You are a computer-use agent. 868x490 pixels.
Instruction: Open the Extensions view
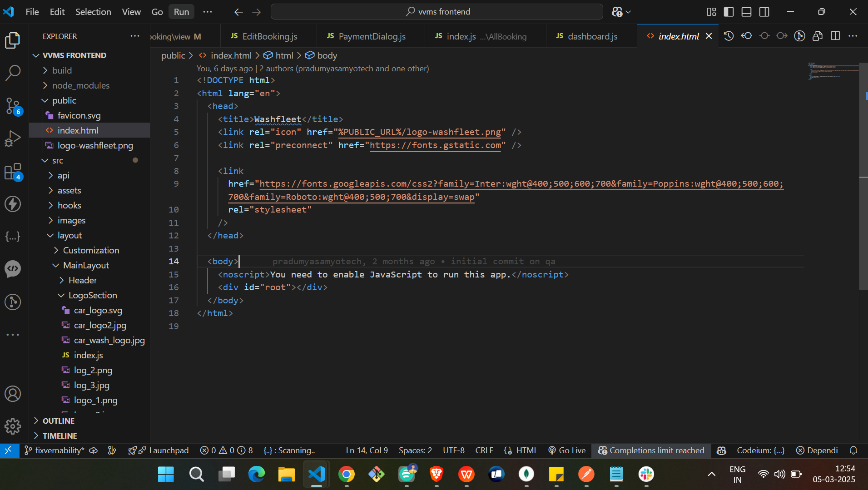[13, 172]
